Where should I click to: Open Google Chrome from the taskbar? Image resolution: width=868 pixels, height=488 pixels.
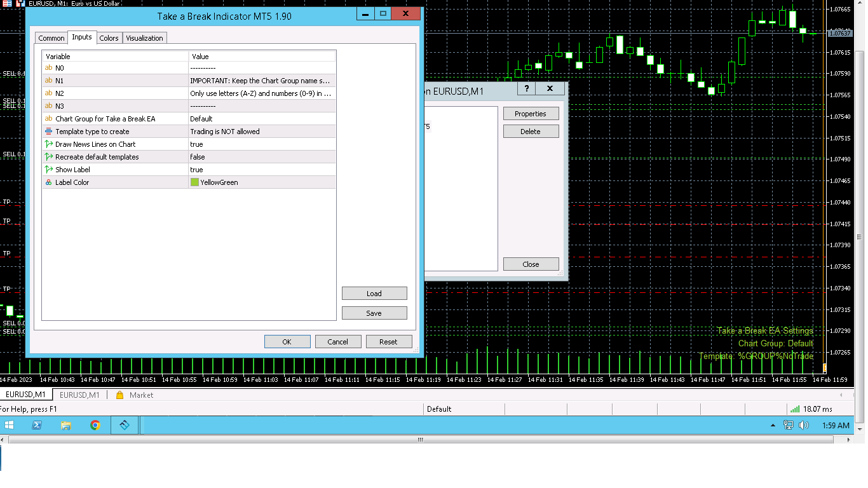[95, 425]
